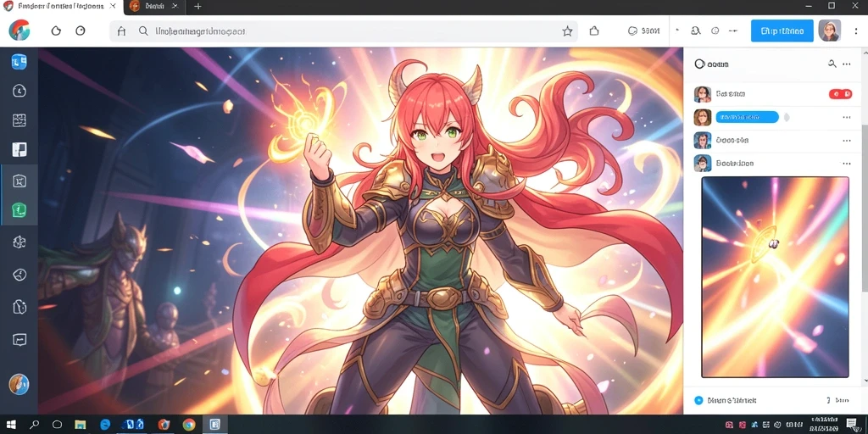Click the blue button in the top right toolbar
This screenshot has width=868, height=434.
click(782, 31)
